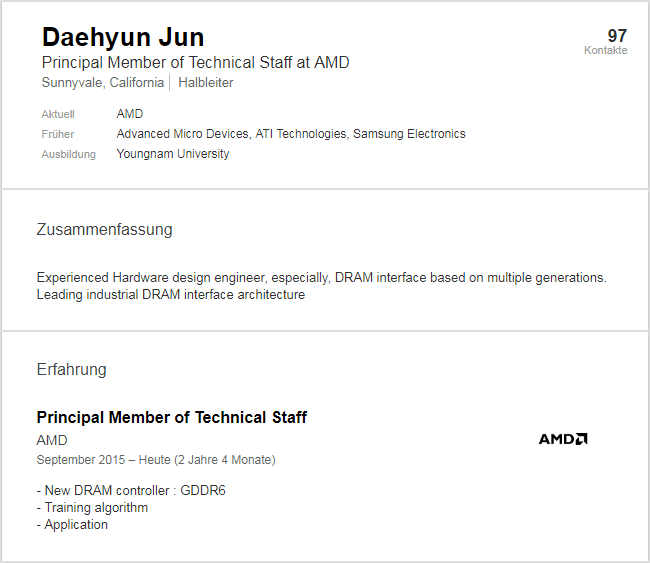The width and height of the screenshot is (650, 563).
Task: Click the 97 Kontakte connections count
Action: click(606, 41)
